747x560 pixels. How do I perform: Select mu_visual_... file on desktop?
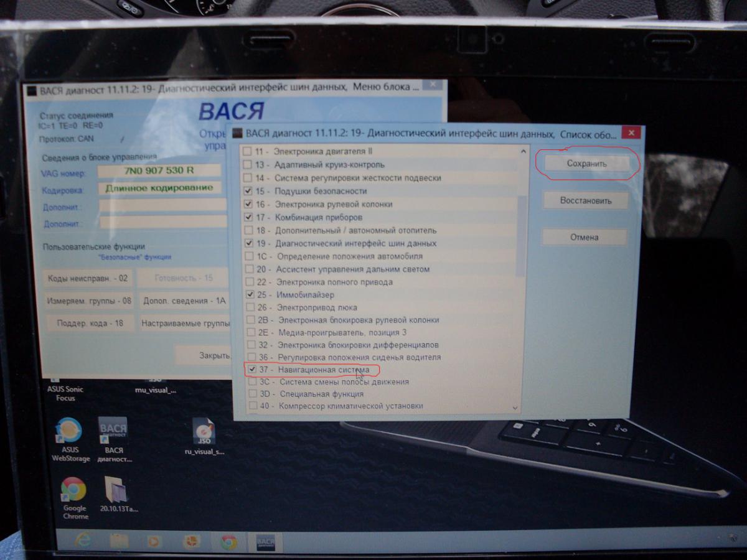(x=156, y=386)
